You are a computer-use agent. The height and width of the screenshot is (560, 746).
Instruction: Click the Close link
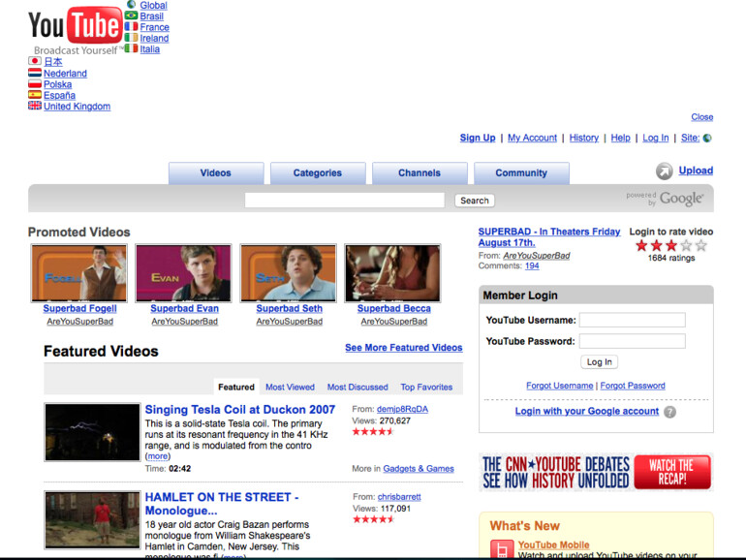tap(702, 116)
